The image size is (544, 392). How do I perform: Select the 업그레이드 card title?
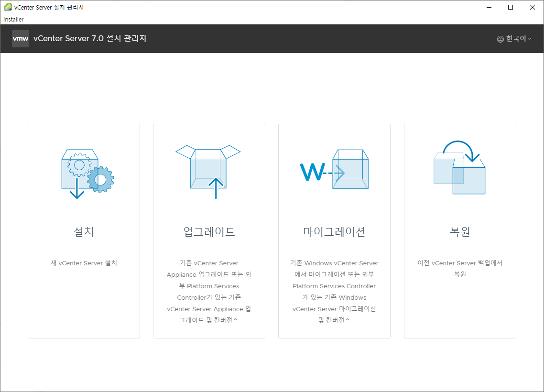tap(209, 231)
